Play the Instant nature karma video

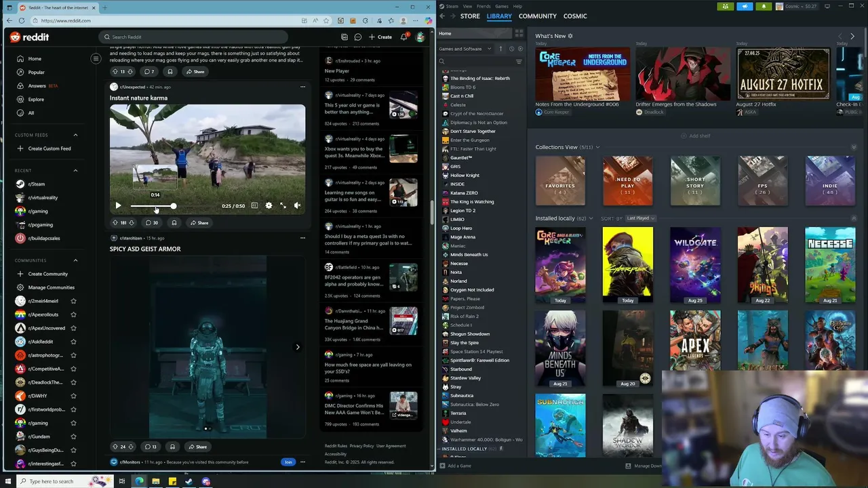(118, 205)
